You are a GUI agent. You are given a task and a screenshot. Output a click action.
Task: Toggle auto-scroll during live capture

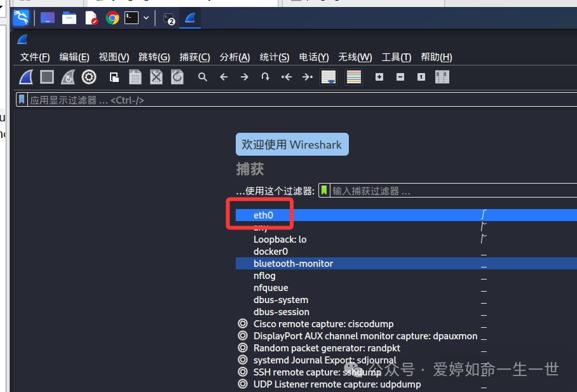click(x=329, y=78)
